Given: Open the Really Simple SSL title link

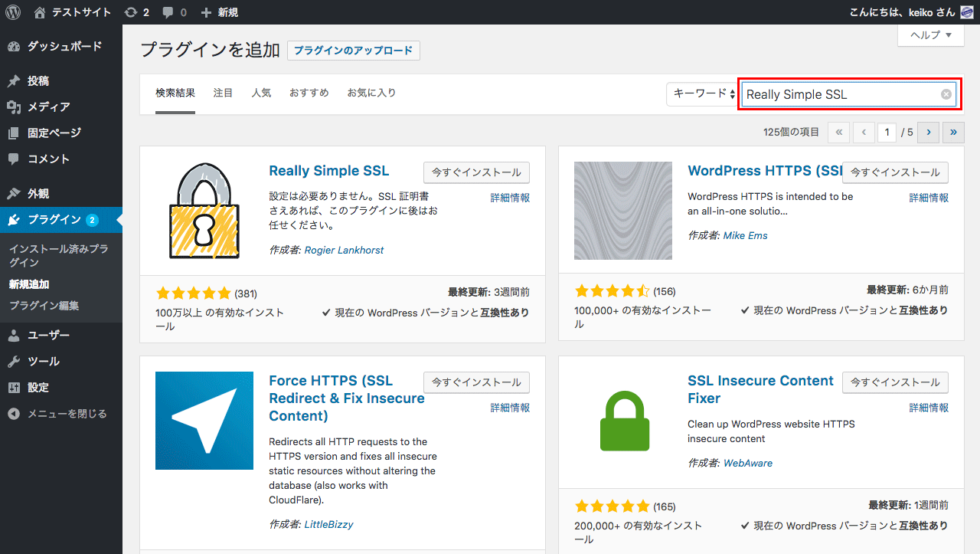Looking at the screenshot, I should pyautogui.click(x=329, y=171).
